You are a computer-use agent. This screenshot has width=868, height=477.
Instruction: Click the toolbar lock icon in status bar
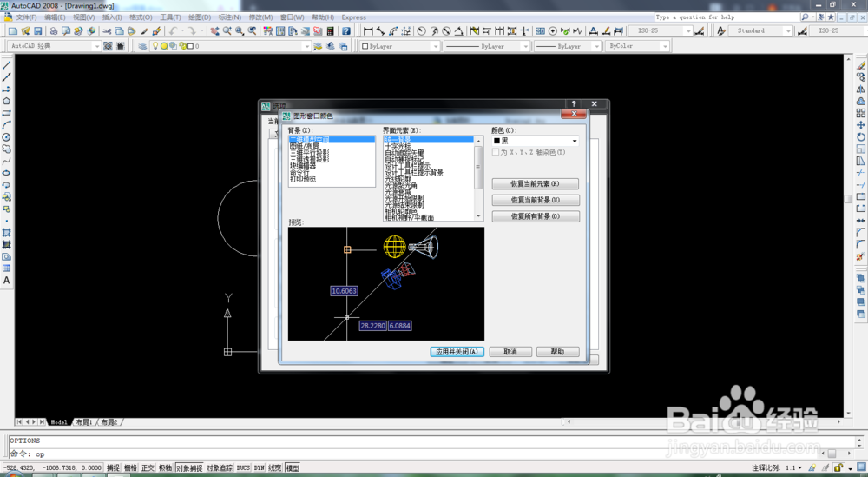838,468
